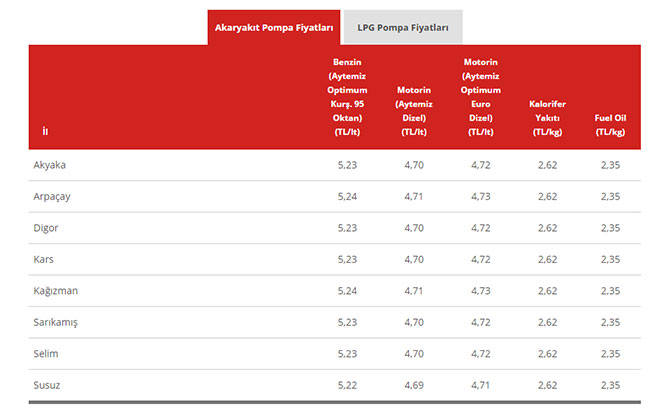Screen dimensions: 650x418
Task: Select the Selim row label
Action: click(x=46, y=353)
